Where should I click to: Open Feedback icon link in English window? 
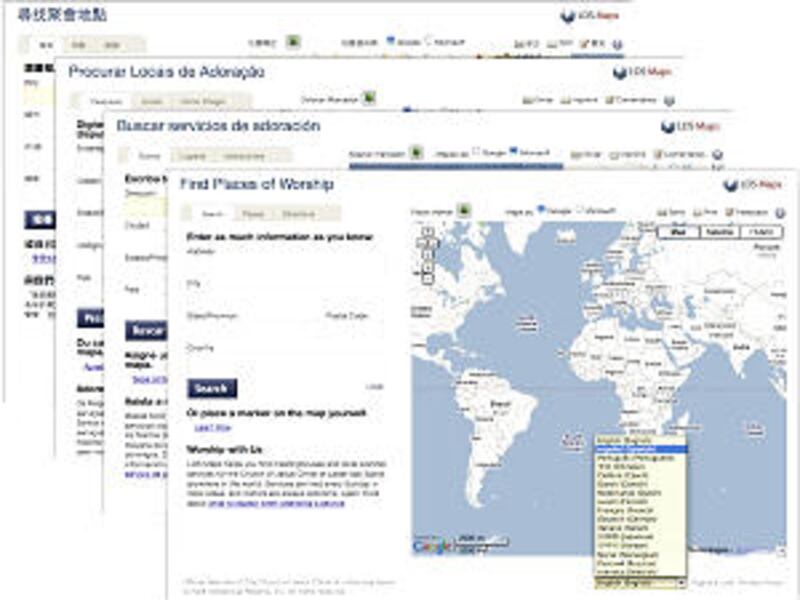click(x=747, y=212)
